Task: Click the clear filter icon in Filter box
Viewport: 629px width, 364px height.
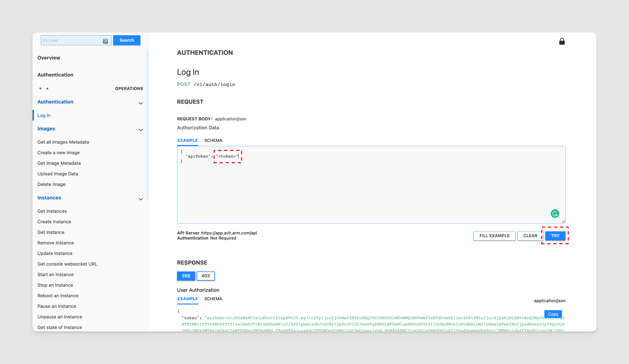Action: click(105, 41)
